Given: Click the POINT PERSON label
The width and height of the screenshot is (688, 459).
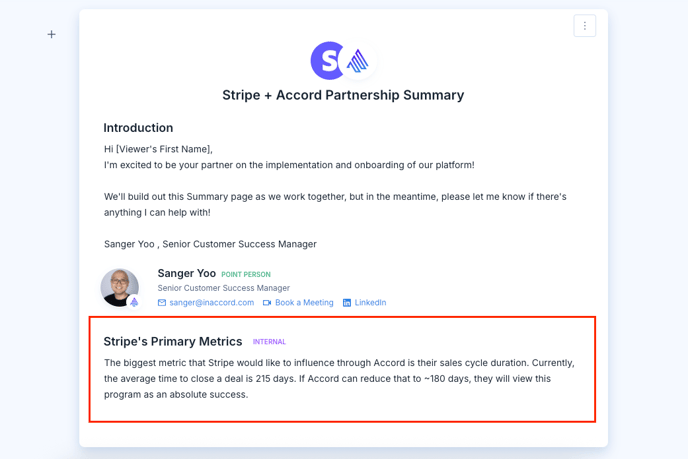Looking at the screenshot, I should (x=246, y=275).
